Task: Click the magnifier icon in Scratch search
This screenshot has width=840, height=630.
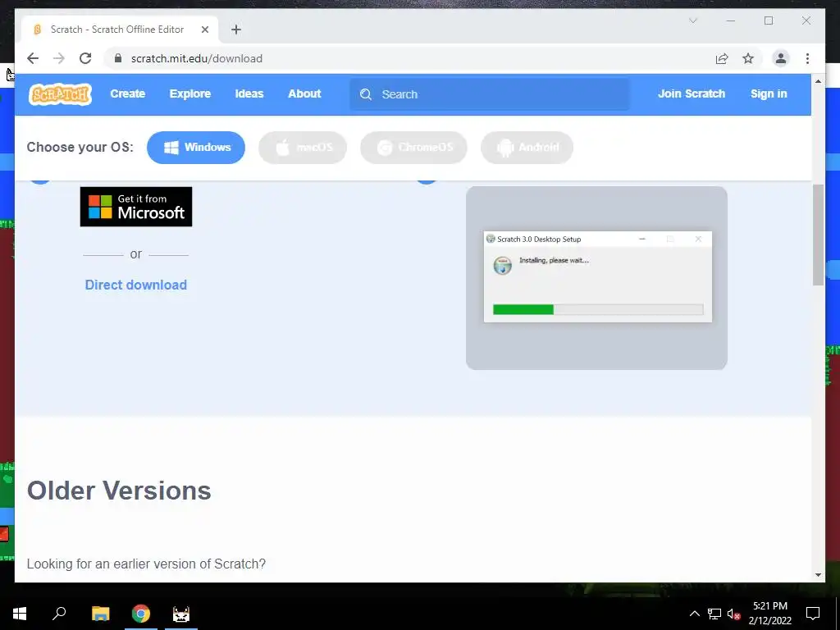Action: pos(366,94)
